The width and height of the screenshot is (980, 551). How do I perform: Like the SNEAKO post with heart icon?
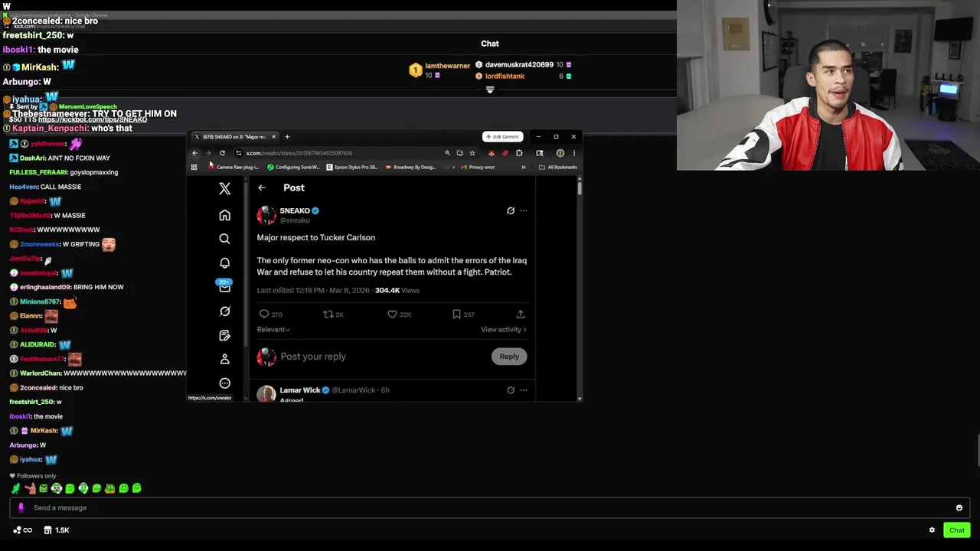(392, 314)
